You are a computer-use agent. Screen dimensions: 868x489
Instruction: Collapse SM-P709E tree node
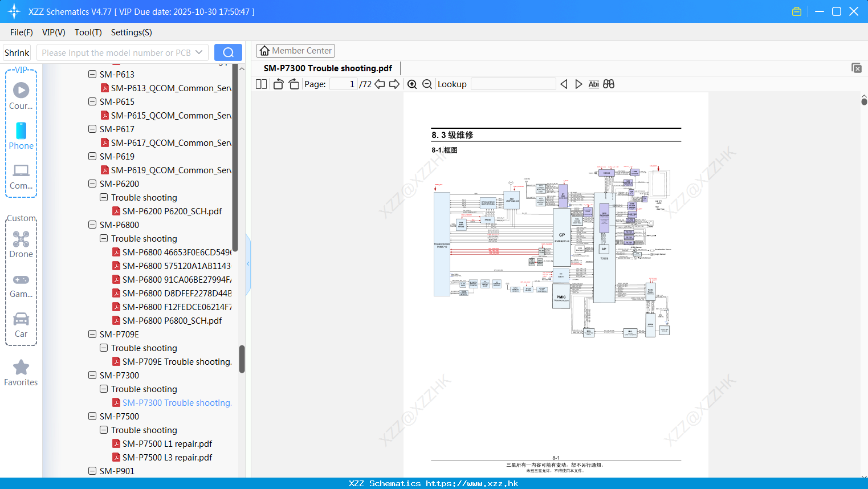[x=92, y=334]
